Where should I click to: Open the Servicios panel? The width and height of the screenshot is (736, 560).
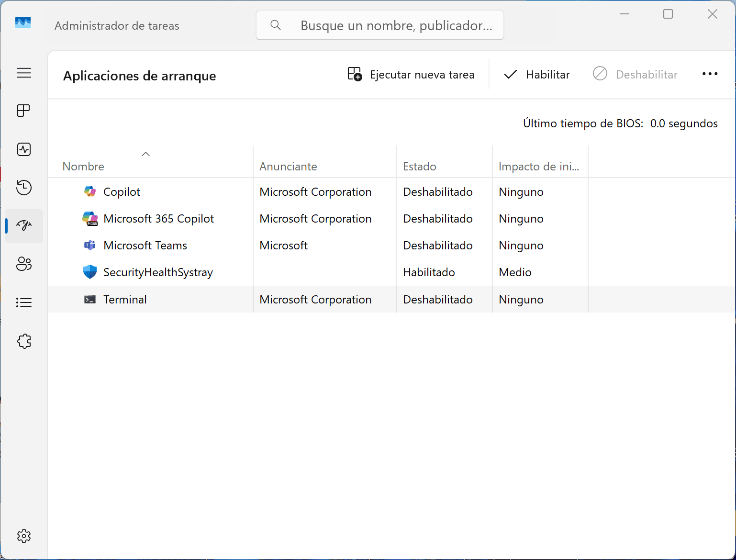tap(23, 341)
